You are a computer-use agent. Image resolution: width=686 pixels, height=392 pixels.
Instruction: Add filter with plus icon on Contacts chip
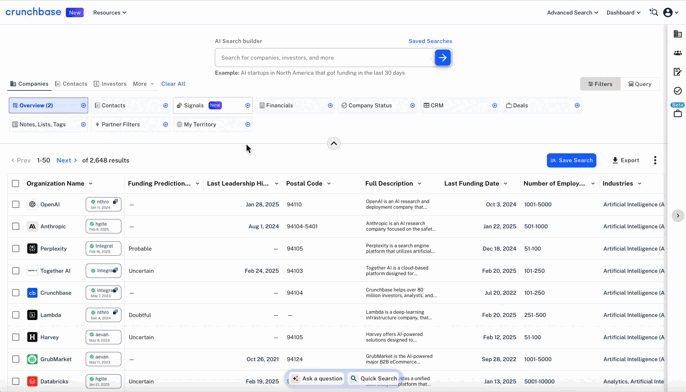pyautogui.click(x=165, y=105)
